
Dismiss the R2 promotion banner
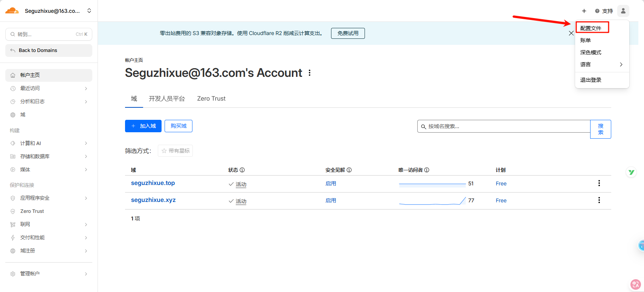[x=571, y=33]
